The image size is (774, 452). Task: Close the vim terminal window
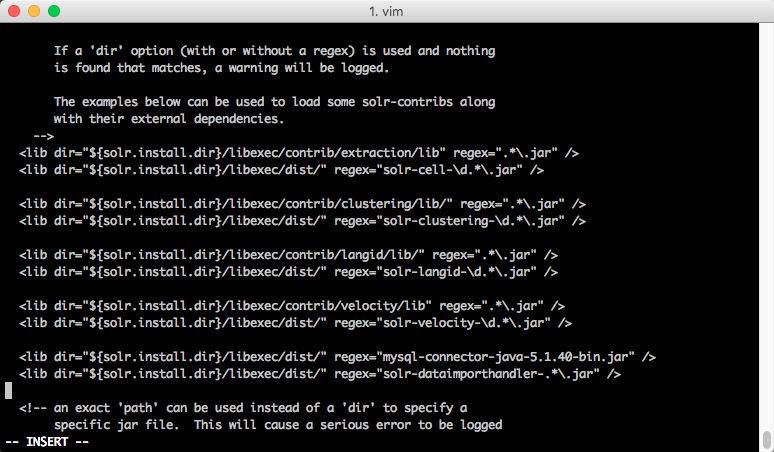point(13,11)
